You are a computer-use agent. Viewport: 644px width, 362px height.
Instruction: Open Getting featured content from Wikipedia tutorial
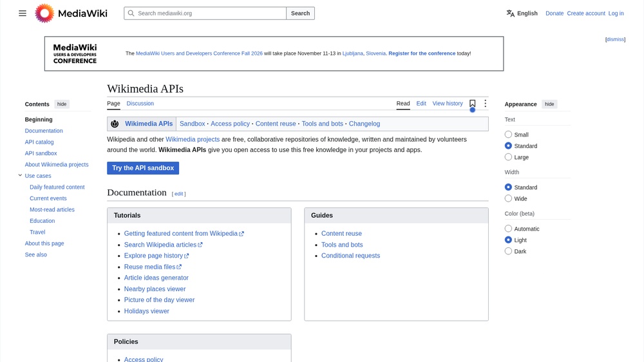184,233
